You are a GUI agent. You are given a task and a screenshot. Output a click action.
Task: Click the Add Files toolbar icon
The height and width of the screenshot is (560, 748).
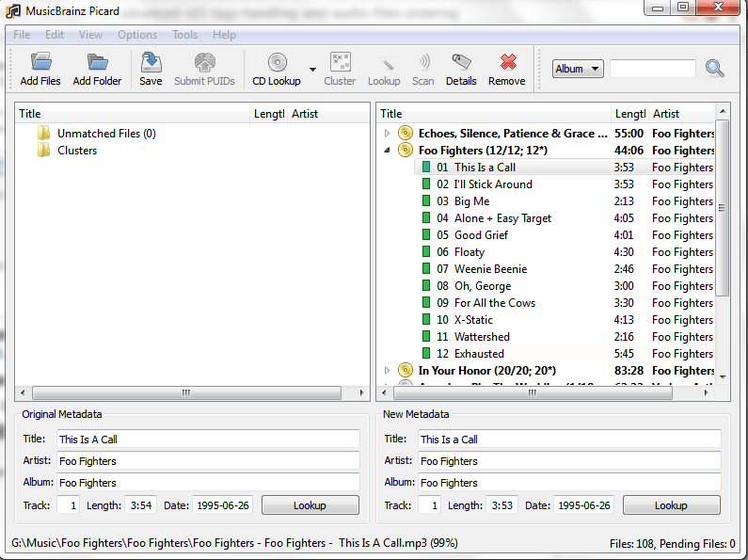coord(40,63)
